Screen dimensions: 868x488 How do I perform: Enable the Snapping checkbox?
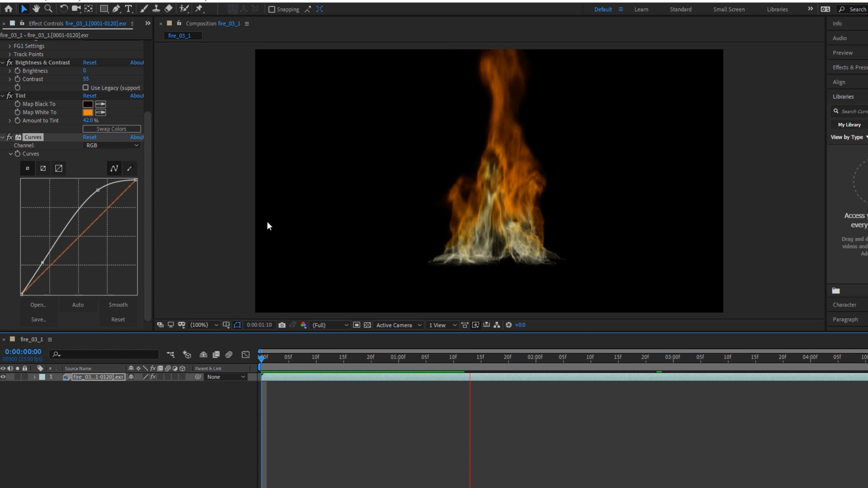click(x=271, y=9)
